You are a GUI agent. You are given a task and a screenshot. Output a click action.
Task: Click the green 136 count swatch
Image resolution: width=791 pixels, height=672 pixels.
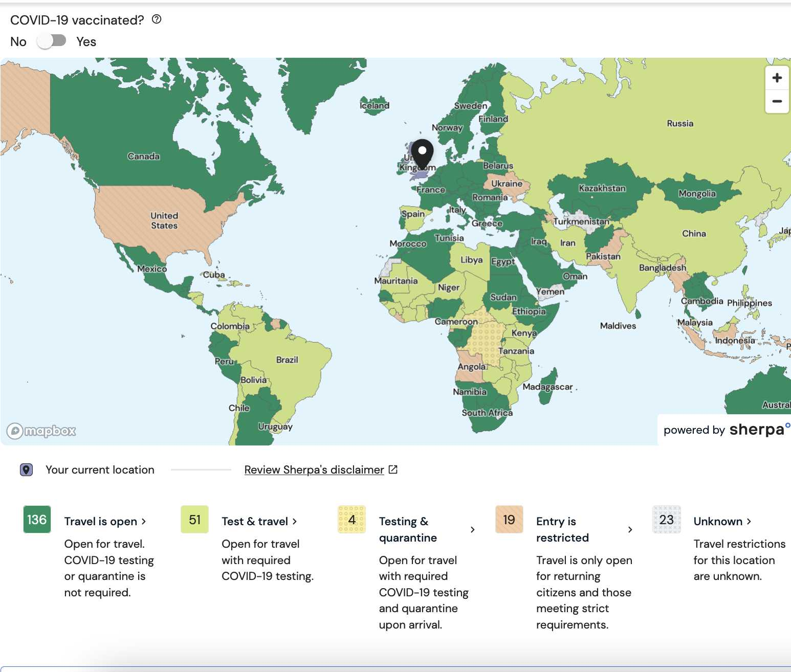coord(37,520)
